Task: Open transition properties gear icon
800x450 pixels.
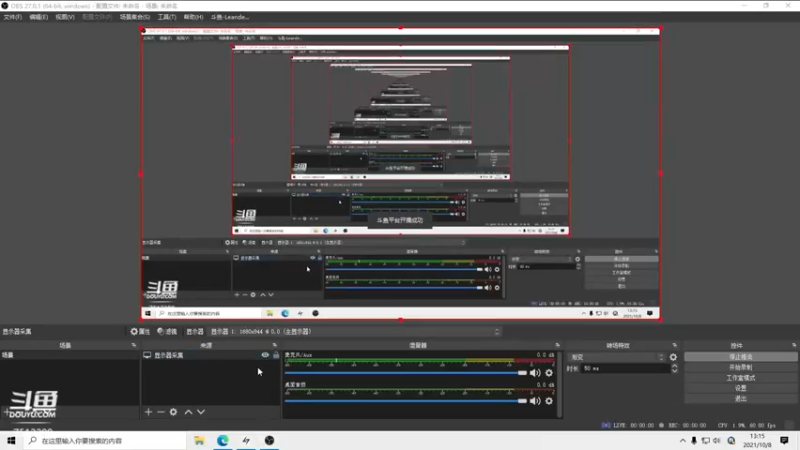Action: (673, 357)
